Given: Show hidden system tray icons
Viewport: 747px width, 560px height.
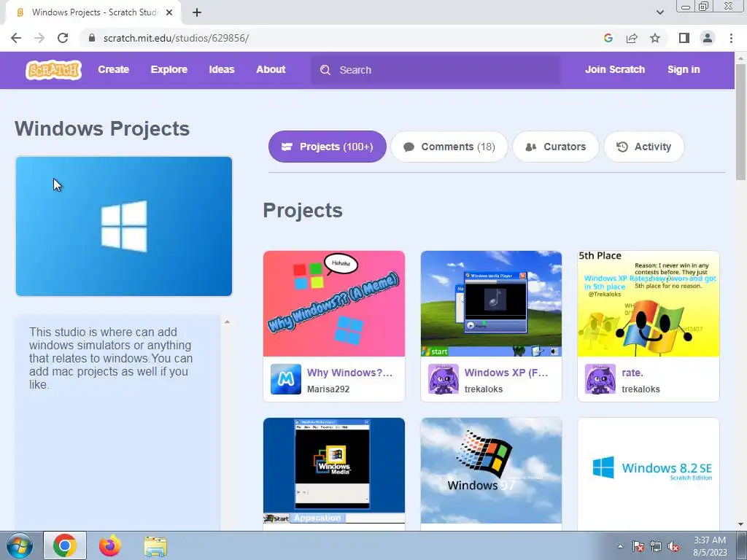Looking at the screenshot, I should [620, 546].
